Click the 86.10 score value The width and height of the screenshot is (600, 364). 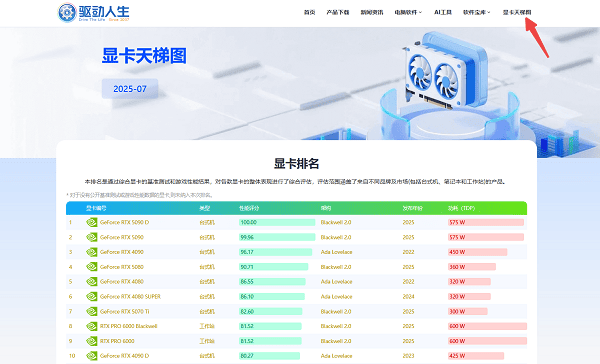247,297
